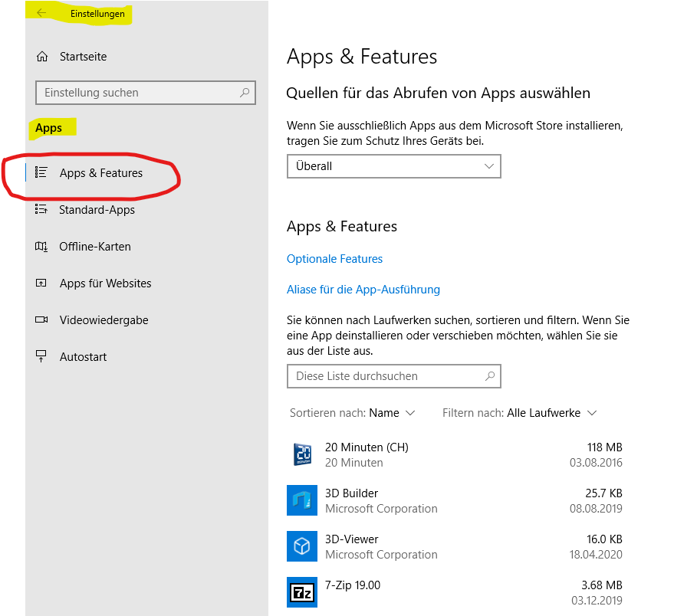The width and height of the screenshot is (674, 616).
Task: Open the Aliase für die App-Ausführung link
Action: (363, 290)
